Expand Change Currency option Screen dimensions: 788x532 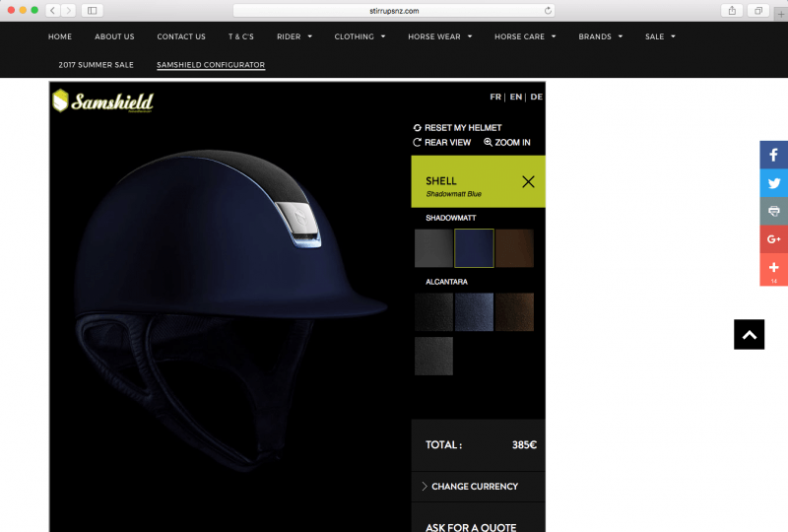[478, 487]
